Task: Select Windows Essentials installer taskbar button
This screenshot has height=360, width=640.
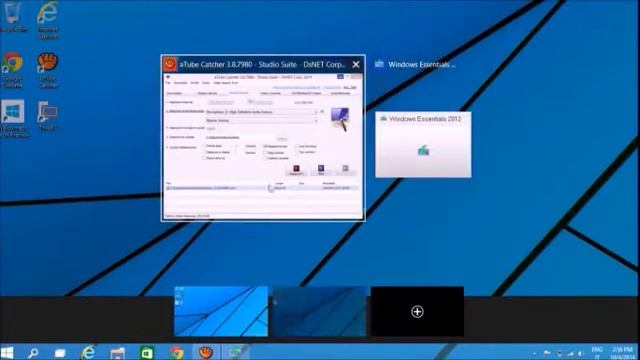Action: 236,352
